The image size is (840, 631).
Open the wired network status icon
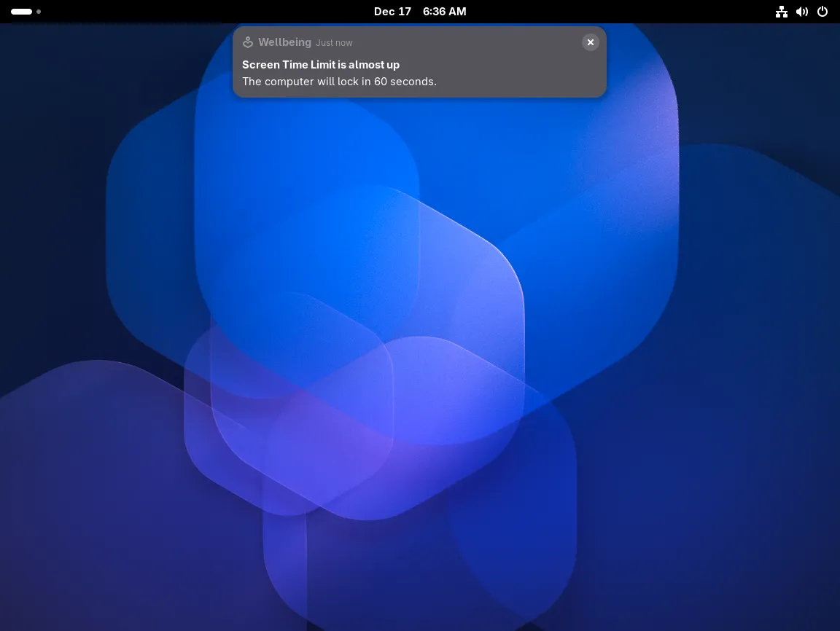coord(782,12)
